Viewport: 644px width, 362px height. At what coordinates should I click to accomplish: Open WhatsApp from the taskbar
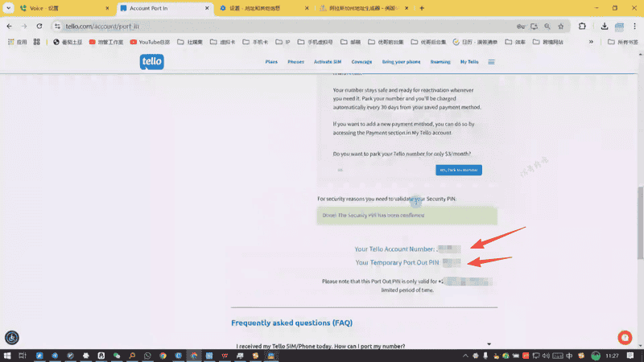tap(147, 356)
